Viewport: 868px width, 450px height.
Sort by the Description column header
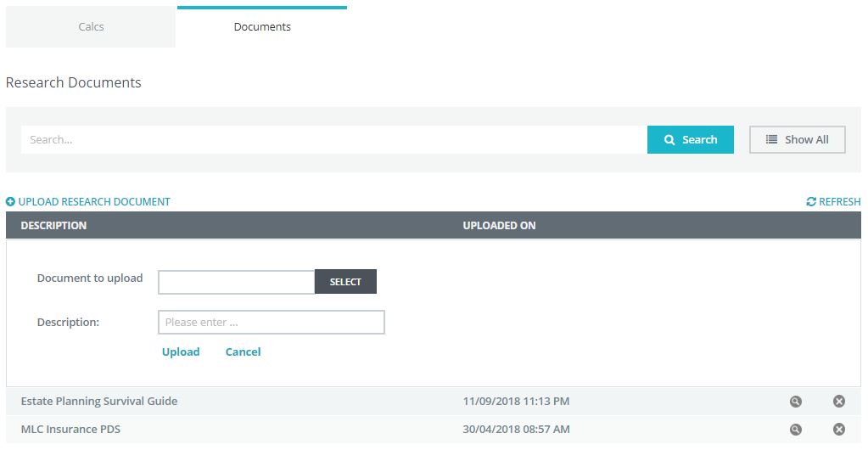tap(53, 226)
